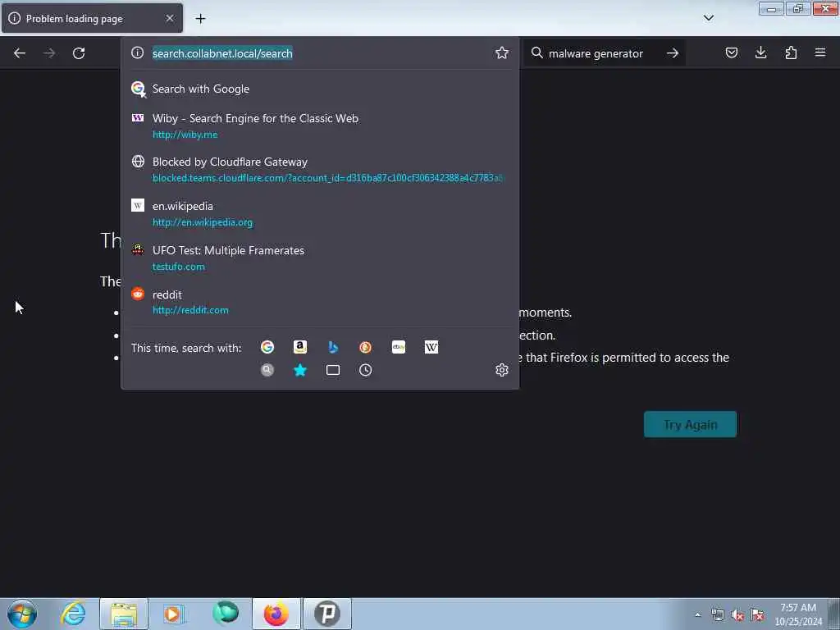The width and height of the screenshot is (840, 630).
Task: Search this time with the grey magnifier engine
Action: tap(267, 370)
